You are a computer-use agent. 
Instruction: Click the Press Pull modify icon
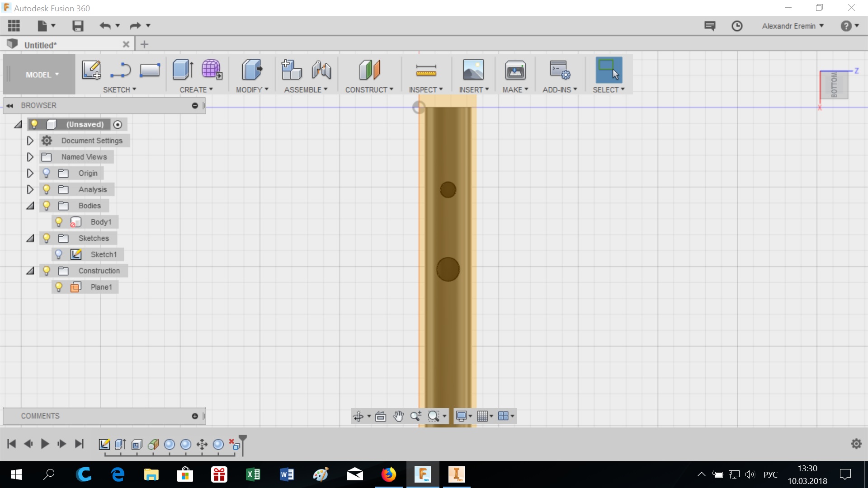pos(252,70)
